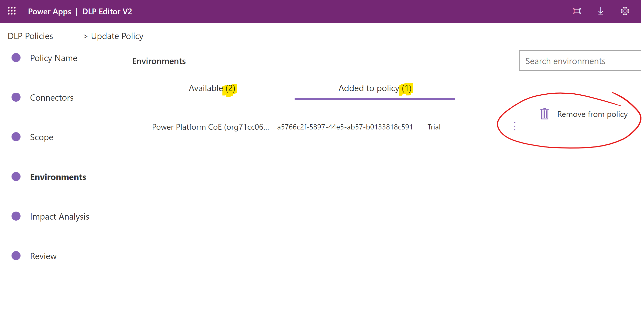Open the Power Apps app launcher waffle icon
Viewport: 644px width, 329px height.
(12, 11)
